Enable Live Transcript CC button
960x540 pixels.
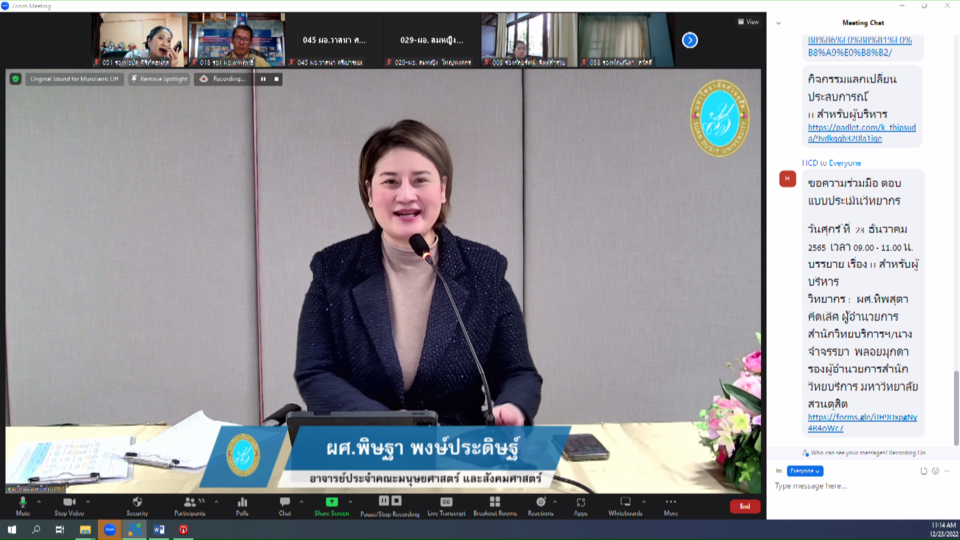(446, 506)
